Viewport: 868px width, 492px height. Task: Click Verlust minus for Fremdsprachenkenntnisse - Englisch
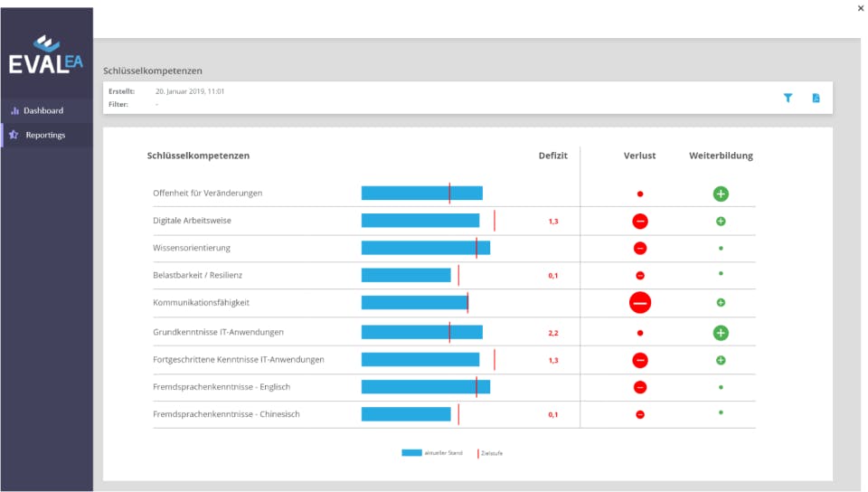(640, 387)
